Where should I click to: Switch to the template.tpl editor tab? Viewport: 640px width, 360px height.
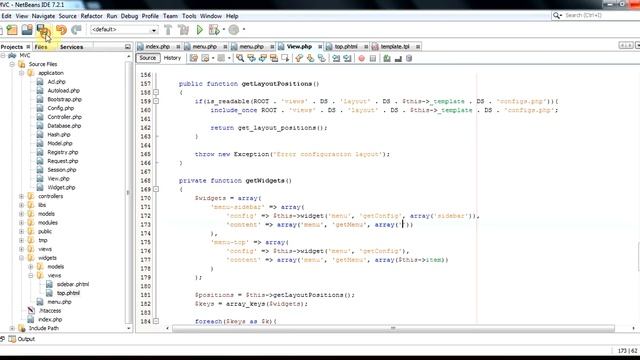coord(395,47)
